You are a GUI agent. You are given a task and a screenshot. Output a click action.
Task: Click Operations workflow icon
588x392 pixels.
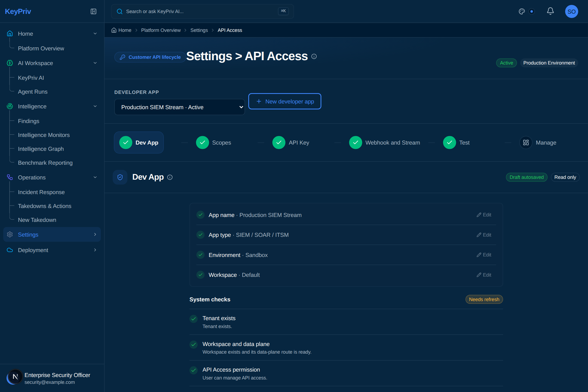(10, 177)
